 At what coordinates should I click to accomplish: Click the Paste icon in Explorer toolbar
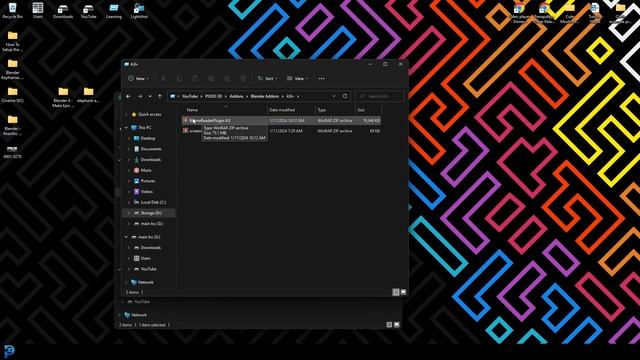click(x=195, y=78)
